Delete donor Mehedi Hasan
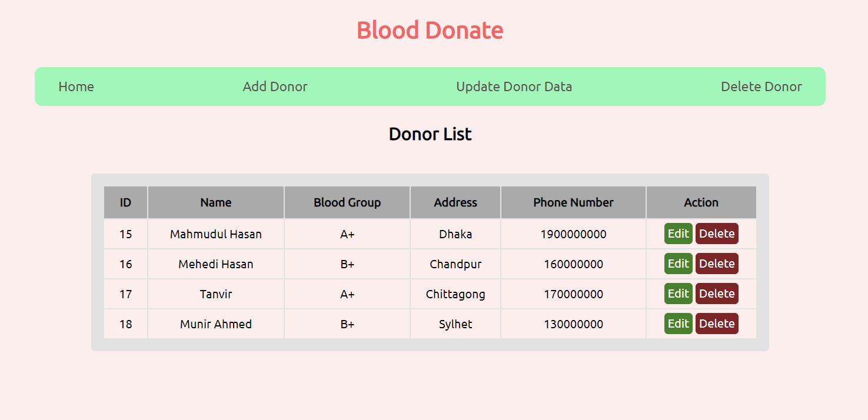The width and height of the screenshot is (868, 420). pos(717,264)
